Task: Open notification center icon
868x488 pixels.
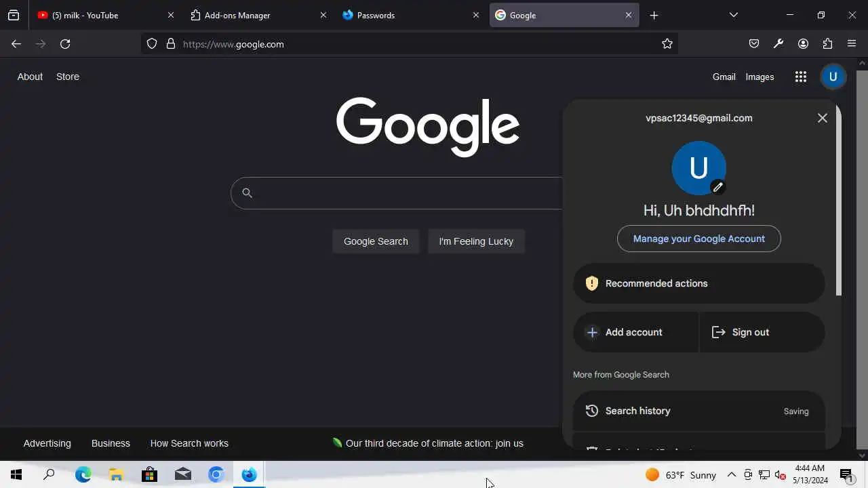Action: click(846, 475)
